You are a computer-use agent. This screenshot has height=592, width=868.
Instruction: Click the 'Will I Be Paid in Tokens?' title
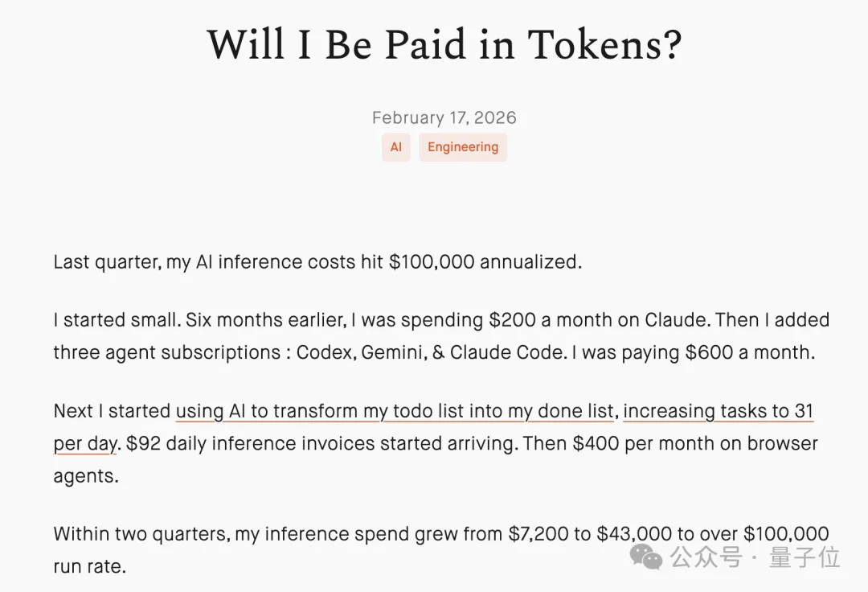[444, 45]
